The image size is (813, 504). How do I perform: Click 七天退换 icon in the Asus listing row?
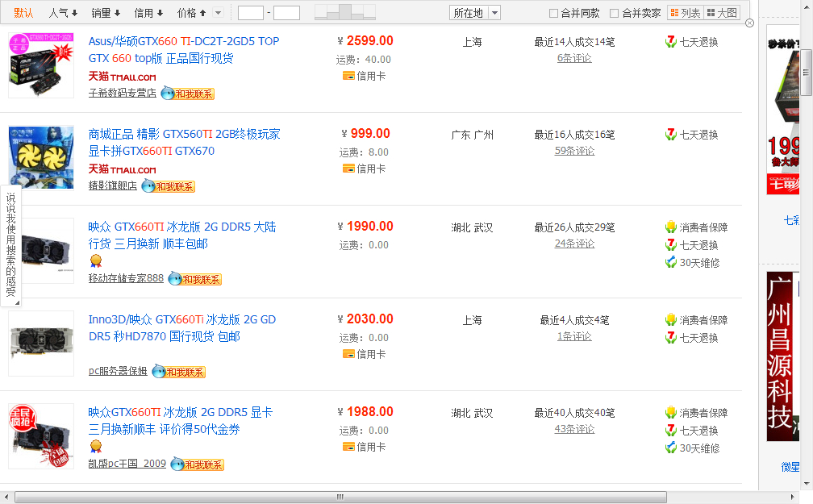pos(671,41)
